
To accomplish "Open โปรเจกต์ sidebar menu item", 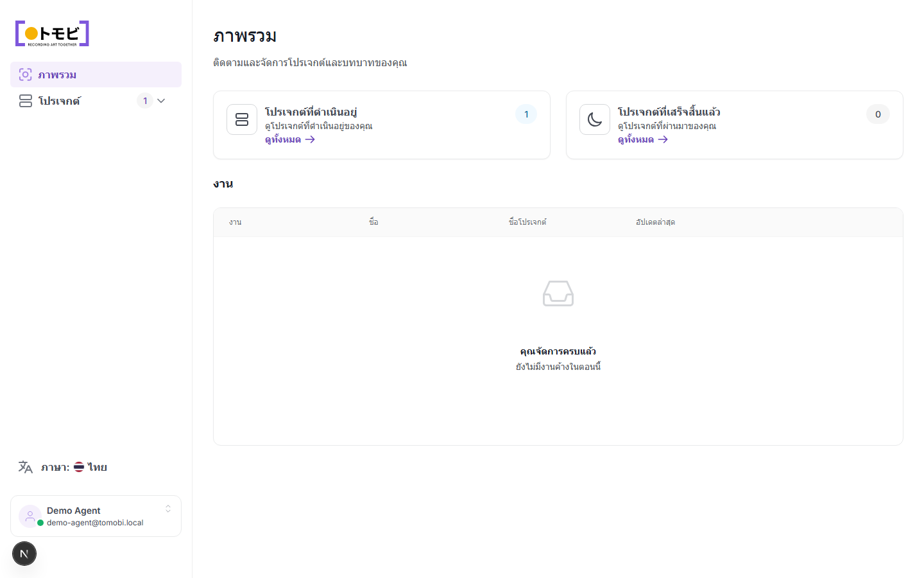I will coord(96,101).
